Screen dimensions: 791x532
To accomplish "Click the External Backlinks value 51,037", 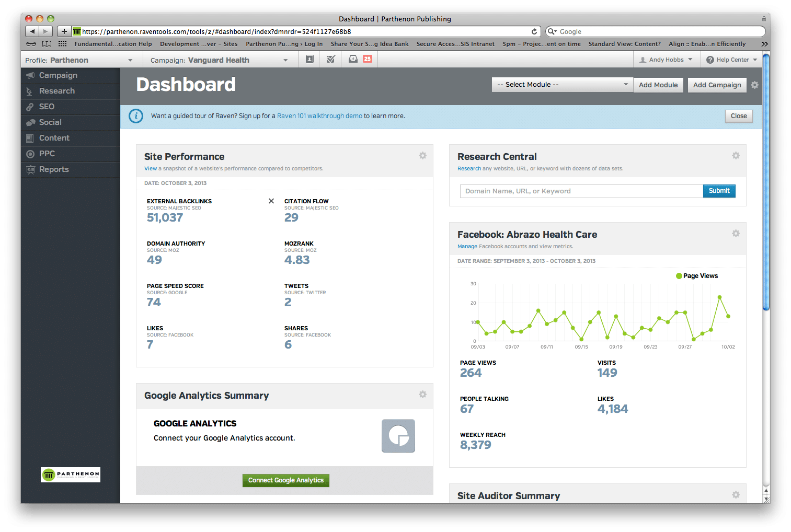I will point(165,217).
